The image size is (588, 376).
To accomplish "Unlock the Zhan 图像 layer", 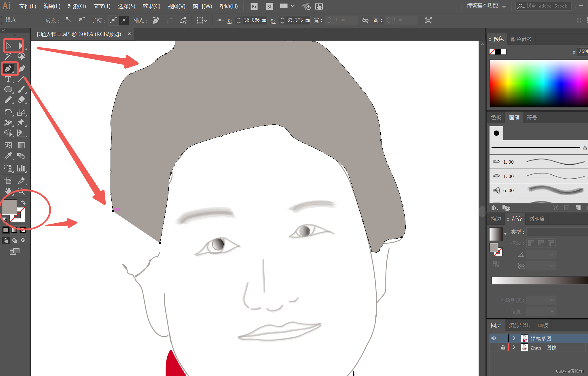I will tap(503, 347).
